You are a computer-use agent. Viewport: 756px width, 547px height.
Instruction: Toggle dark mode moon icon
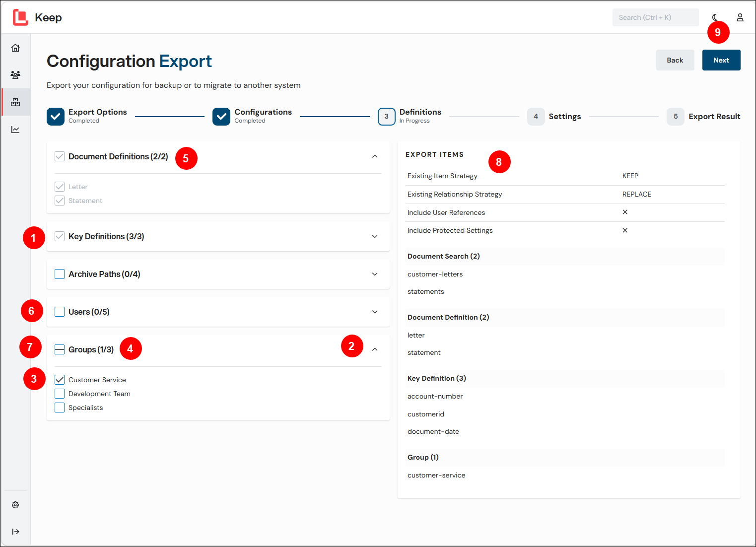[x=715, y=17]
